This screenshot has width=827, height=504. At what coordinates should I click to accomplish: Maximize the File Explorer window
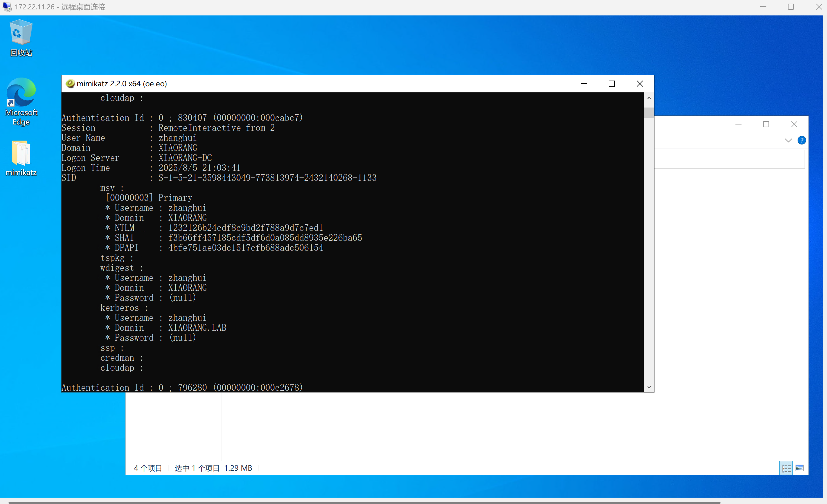766,124
